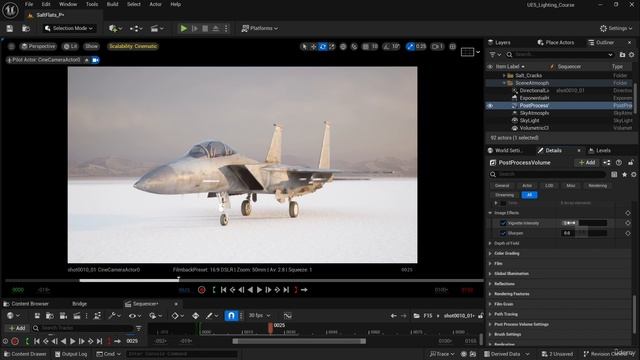
Task: Open the 30 fps frame rate dropdown
Action: click(x=260, y=316)
